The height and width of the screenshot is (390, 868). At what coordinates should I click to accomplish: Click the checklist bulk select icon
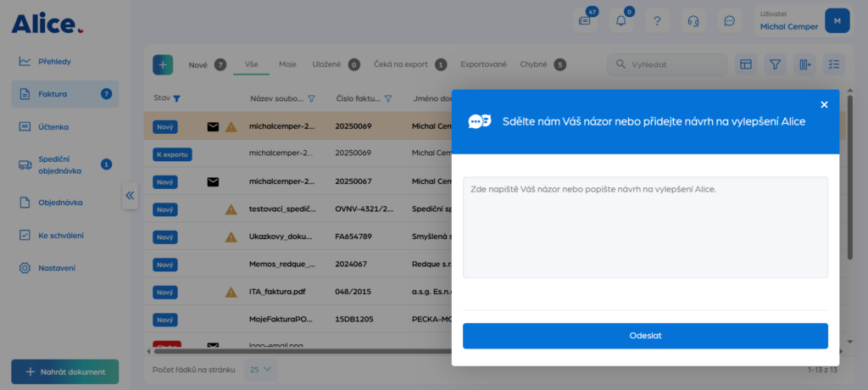(x=834, y=64)
